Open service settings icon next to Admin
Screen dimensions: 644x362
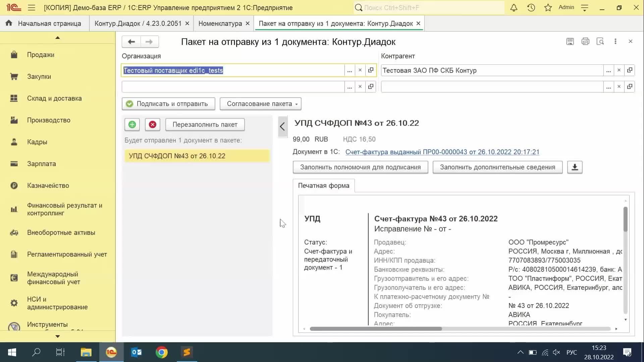585,7
